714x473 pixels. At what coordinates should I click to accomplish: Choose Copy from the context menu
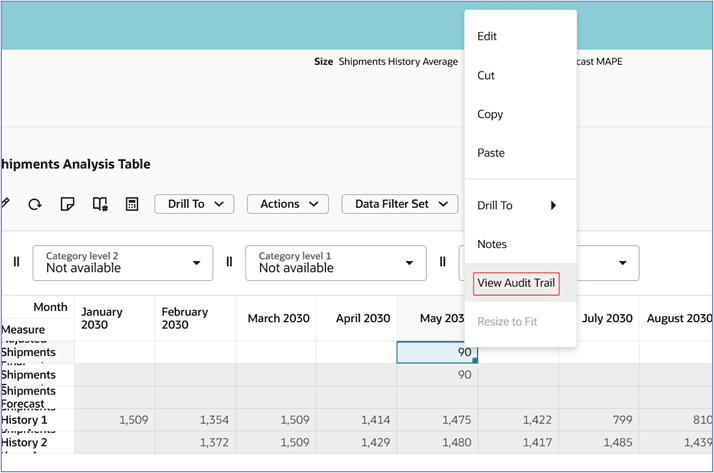click(520, 114)
